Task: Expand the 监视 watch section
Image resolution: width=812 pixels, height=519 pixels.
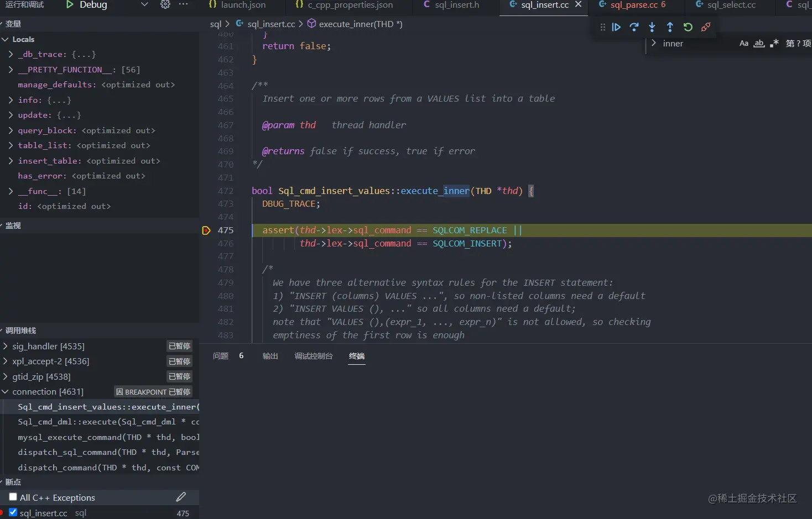Action: [100, 226]
